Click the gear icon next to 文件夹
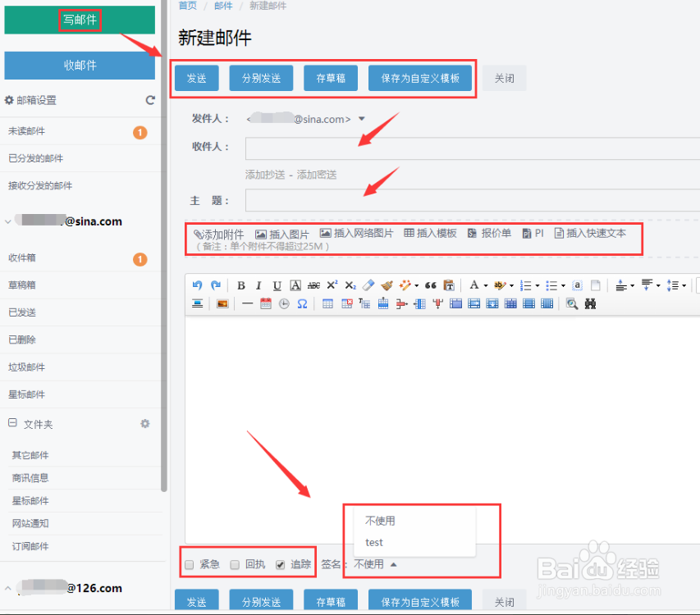Viewport: 700px width, 615px height. pyautogui.click(x=145, y=423)
